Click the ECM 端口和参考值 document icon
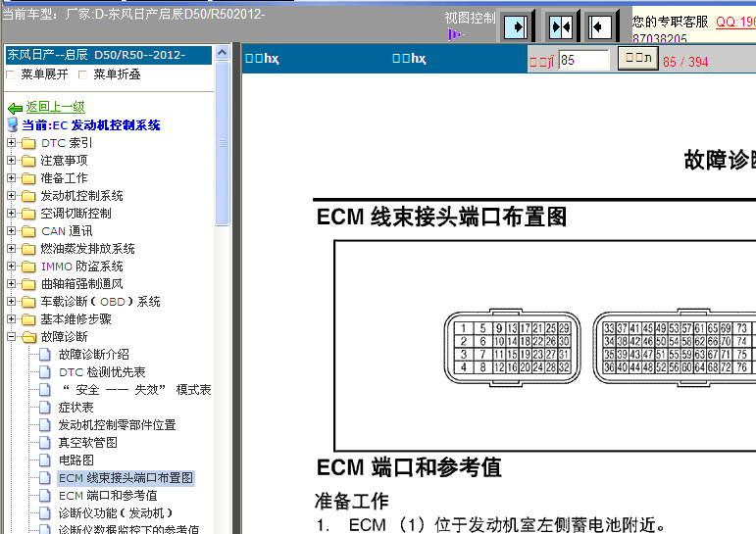The image size is (756, 534). pos(44,496)
